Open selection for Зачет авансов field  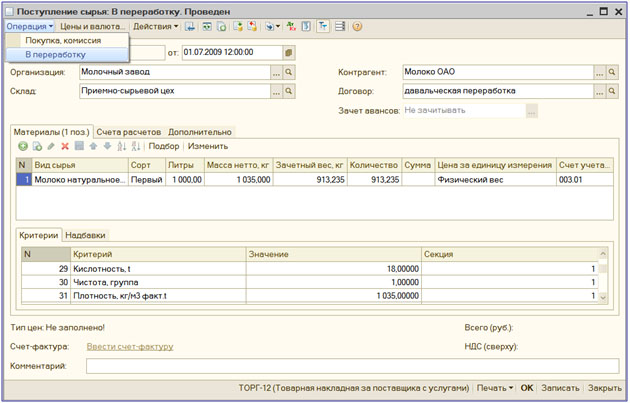[531, 110]
